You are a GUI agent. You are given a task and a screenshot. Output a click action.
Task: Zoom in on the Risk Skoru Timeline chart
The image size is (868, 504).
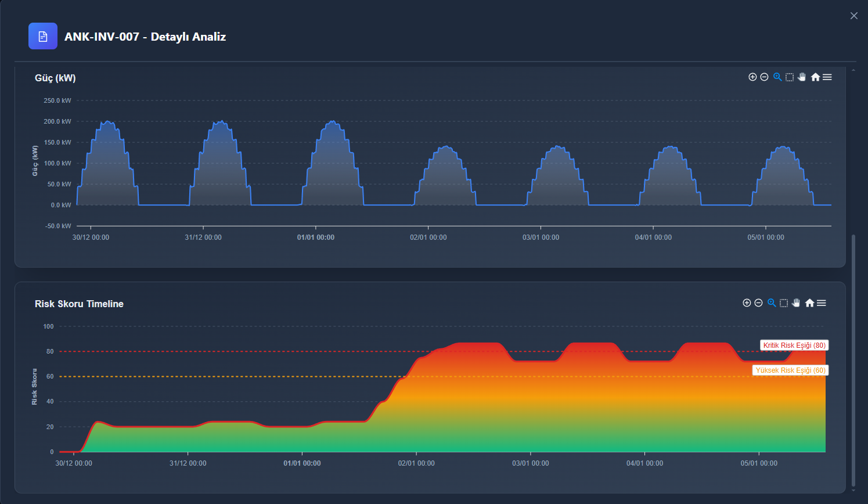[747, 303]
